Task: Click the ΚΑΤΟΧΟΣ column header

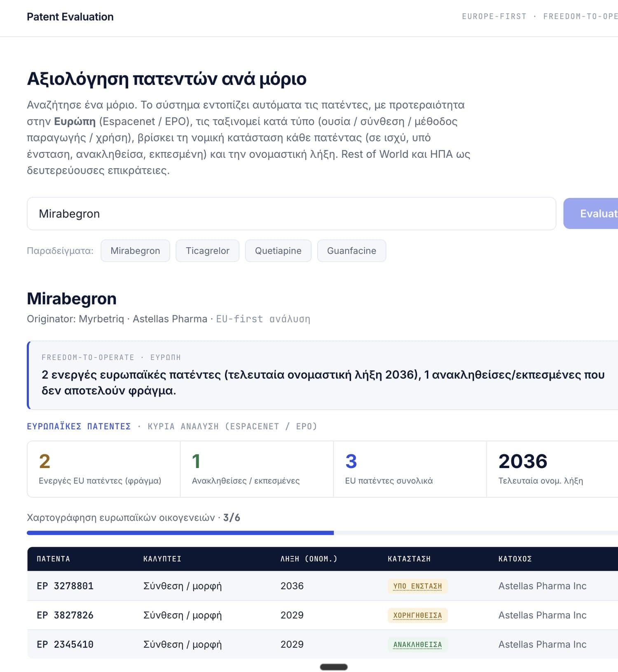Action: pos(515,559)
